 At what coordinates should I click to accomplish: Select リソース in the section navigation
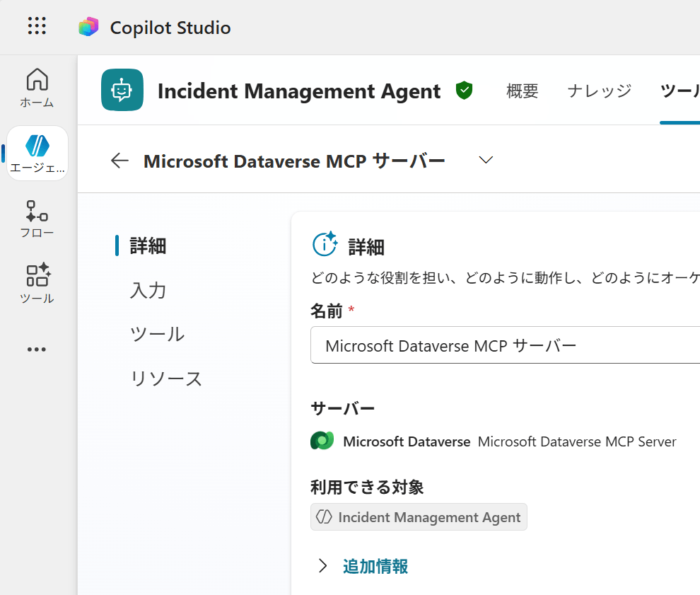pyautogui.click(x=166, y=379)
